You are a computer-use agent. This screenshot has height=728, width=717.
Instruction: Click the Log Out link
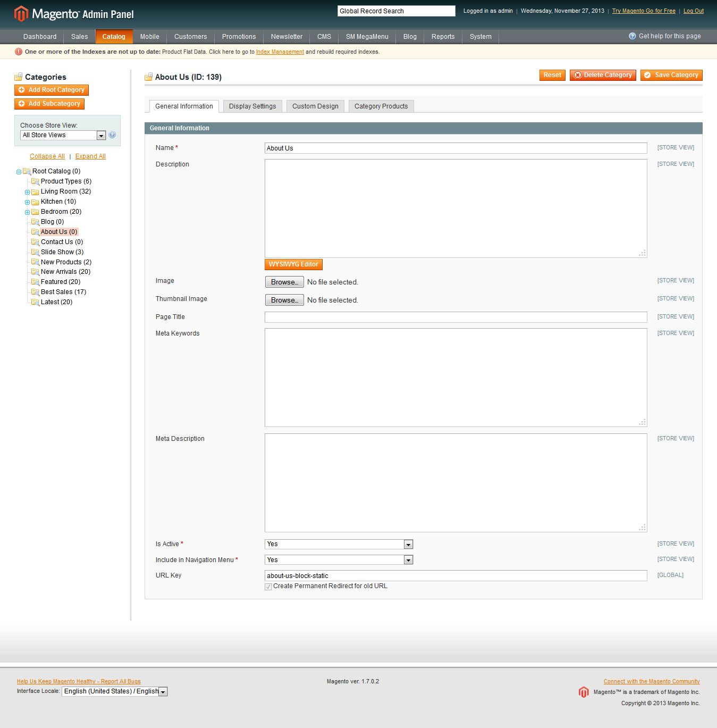(694, 11)
